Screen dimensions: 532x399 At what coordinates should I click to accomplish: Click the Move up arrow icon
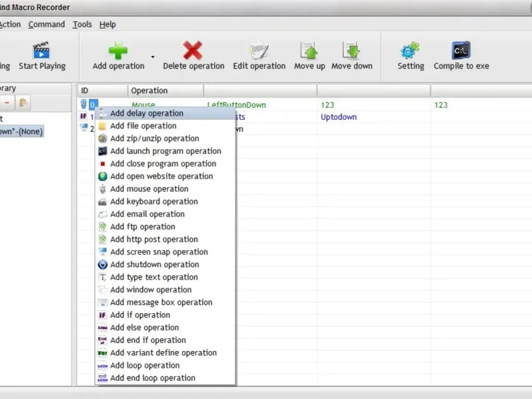(x=309, y=51)
